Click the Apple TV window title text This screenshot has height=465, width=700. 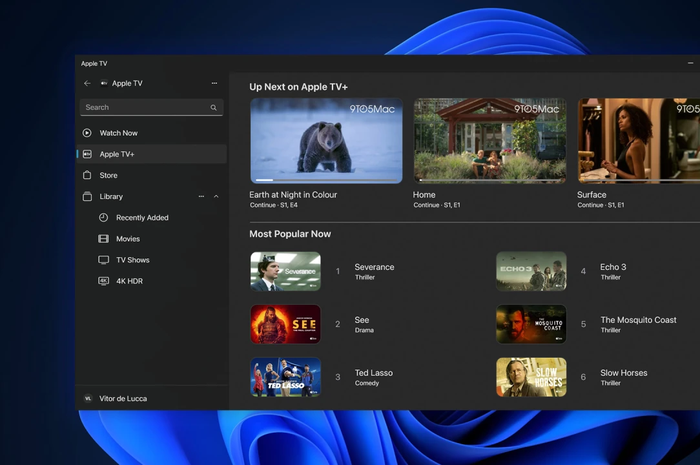[94, 63]
